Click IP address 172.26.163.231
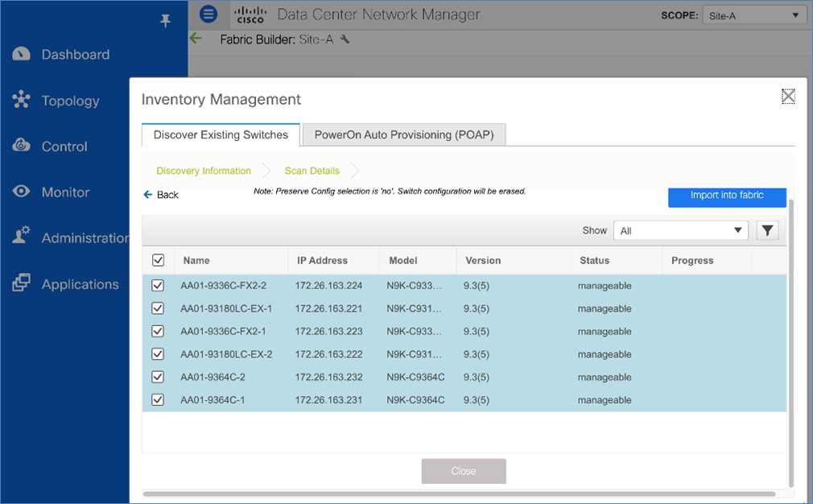The height and width of the screenshot is (504, 813). pos(328,400)
